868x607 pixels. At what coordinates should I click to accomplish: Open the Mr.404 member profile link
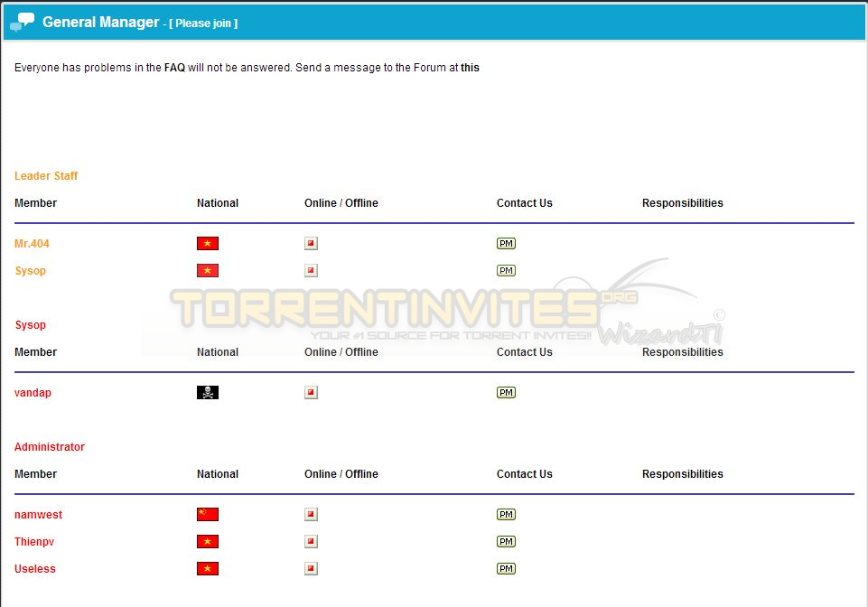click(32, 244)
